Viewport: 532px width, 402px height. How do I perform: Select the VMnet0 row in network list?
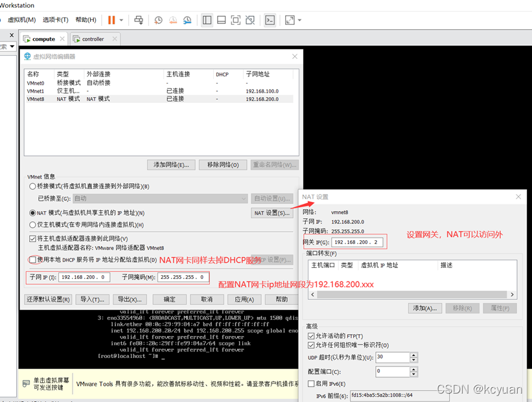point(160,83)
